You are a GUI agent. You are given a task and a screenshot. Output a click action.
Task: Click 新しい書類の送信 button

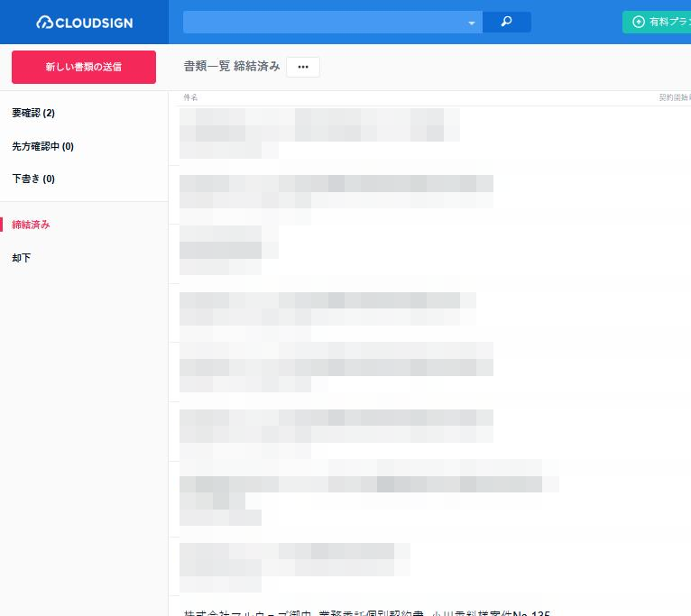pyautogui.click(x=84, y=67)
